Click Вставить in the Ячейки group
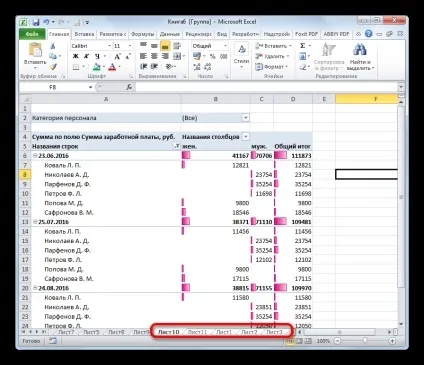The image size is (424, 365). 273,46
